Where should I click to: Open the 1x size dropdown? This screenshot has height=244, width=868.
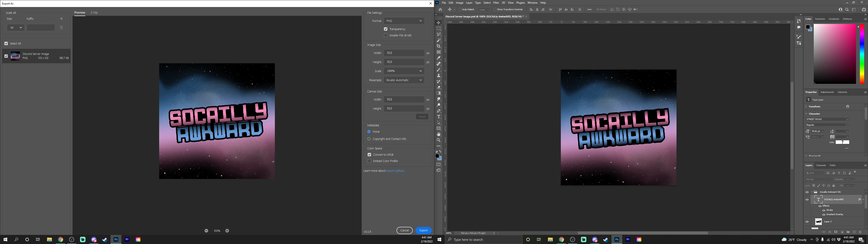click(x=16, y=28)
